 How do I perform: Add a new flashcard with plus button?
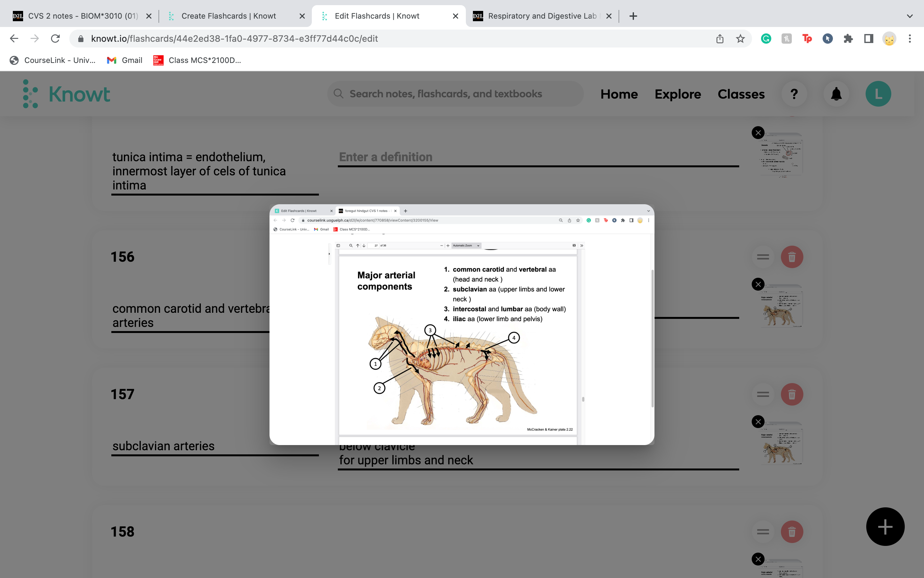coord(885,527)
